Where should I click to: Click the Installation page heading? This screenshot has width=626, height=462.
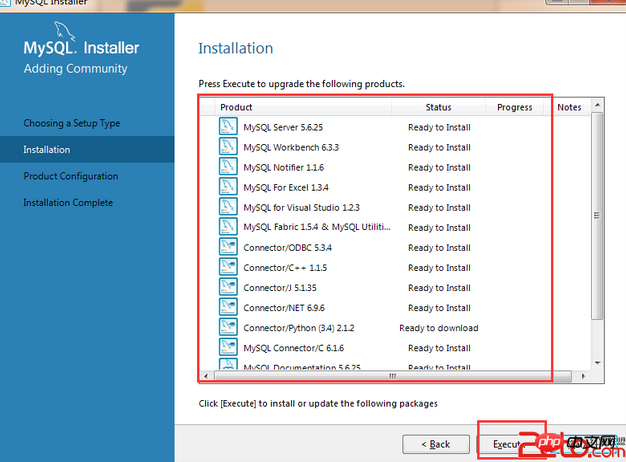point(236,48)
